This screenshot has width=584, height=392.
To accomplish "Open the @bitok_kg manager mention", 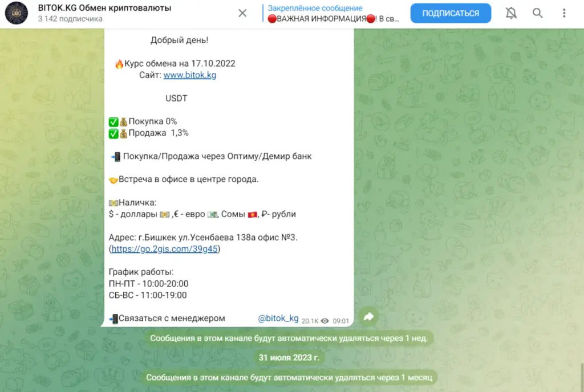I will click(x=278, y=318).
